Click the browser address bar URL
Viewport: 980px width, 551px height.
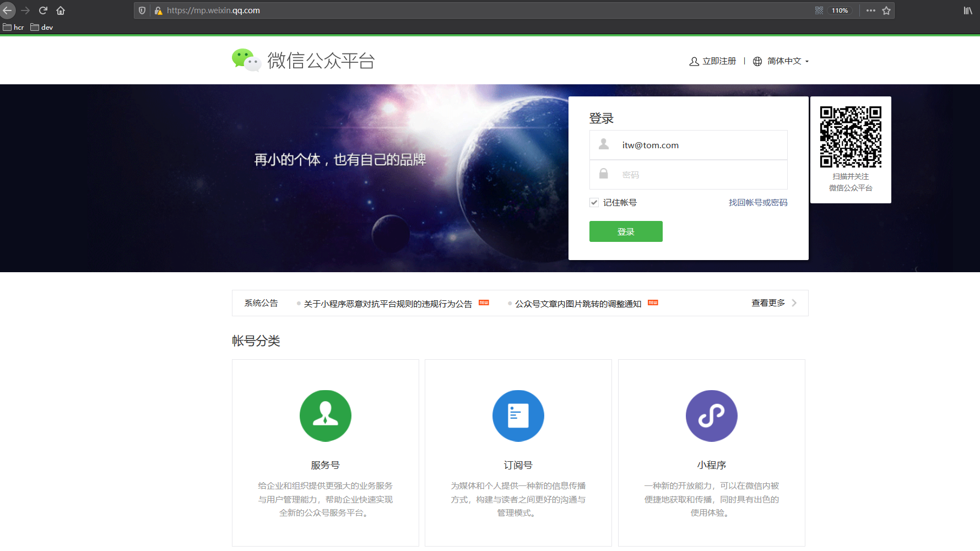click(213, 10)
